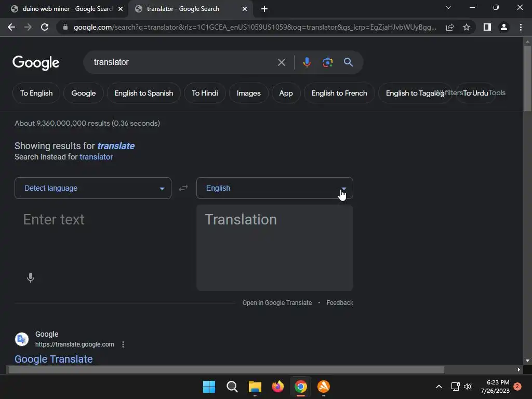Click the scroll down arrow
Screen dimensions: 532x399
tap(527, 361)
